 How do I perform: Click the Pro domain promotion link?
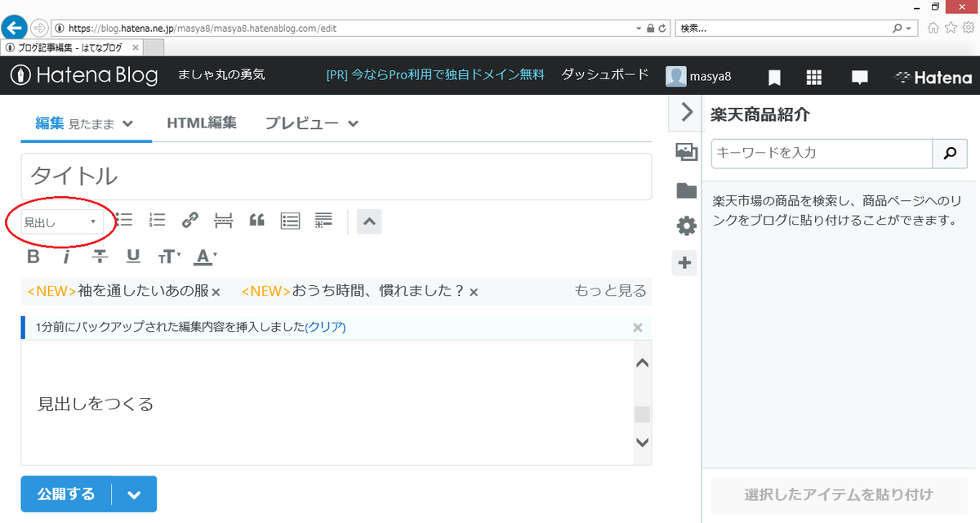[x=434, y=74]
